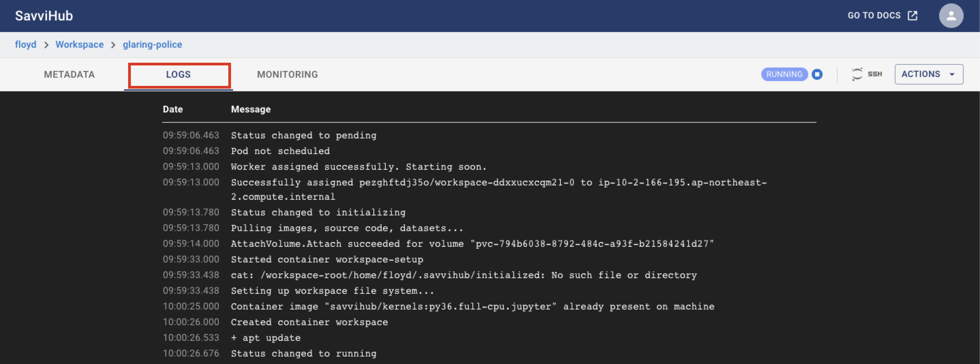Open the ACTIONS dropdown menu

(929, 74)
